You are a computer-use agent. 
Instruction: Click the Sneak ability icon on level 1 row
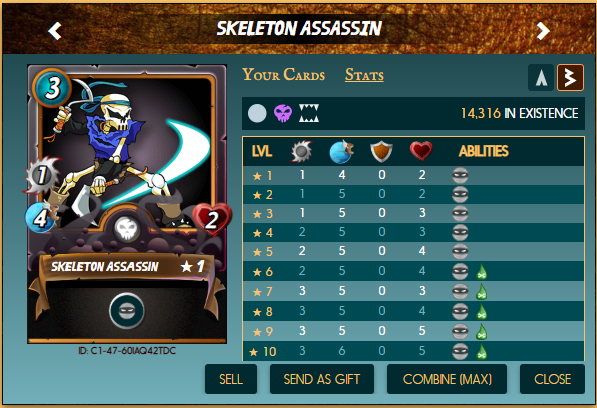tap(460, 175)
